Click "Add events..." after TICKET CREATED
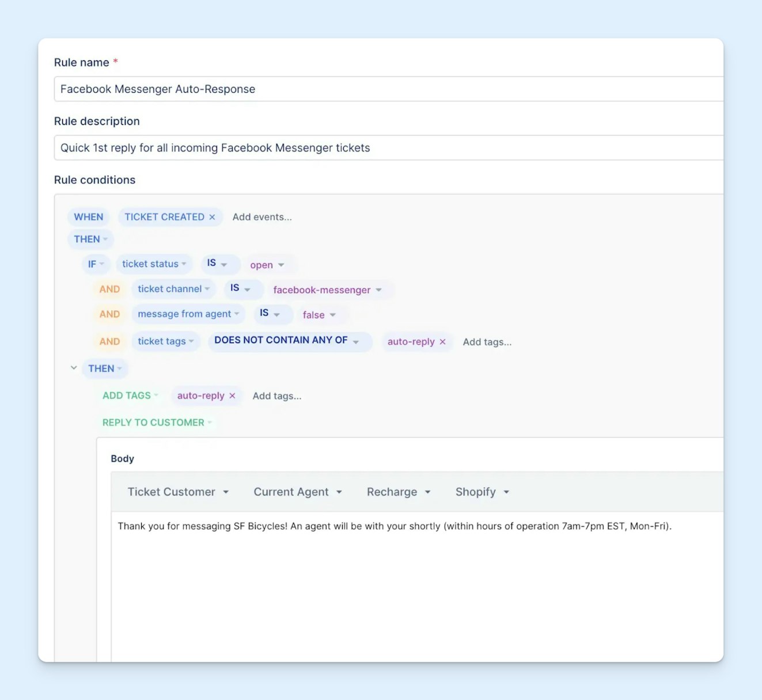 262,217
